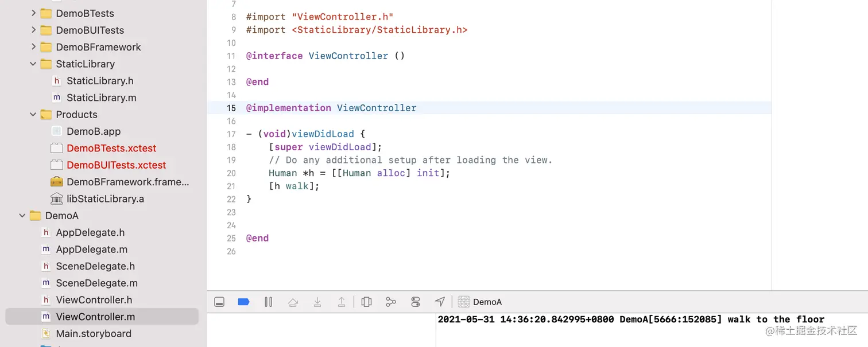Collapse the Products folder
This screenshot has height=347, width=868.
33,114
